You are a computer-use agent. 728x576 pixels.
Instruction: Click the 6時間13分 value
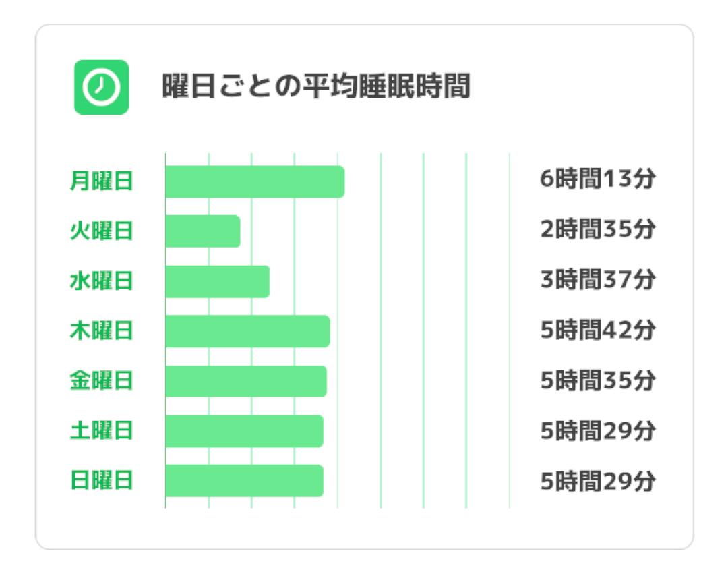(597, 180)
